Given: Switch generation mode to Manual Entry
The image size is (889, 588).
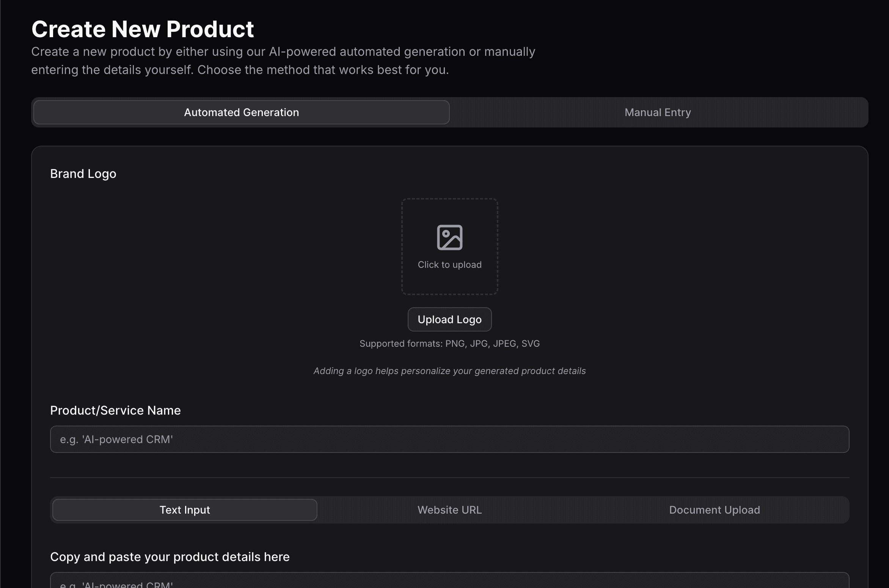Looking at the screenshot, I should pyautogui.click(x=657, y=112).
